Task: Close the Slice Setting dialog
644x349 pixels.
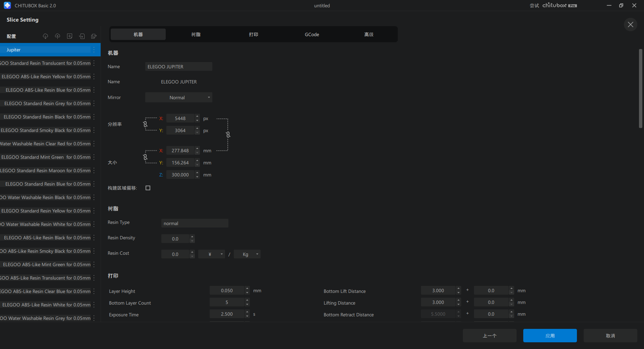Action: pos(631,24)
